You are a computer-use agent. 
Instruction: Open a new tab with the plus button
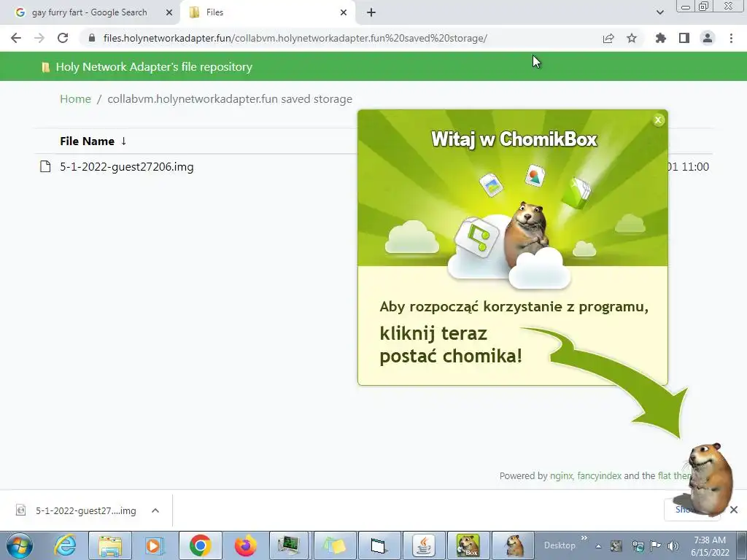click(371, 13)
